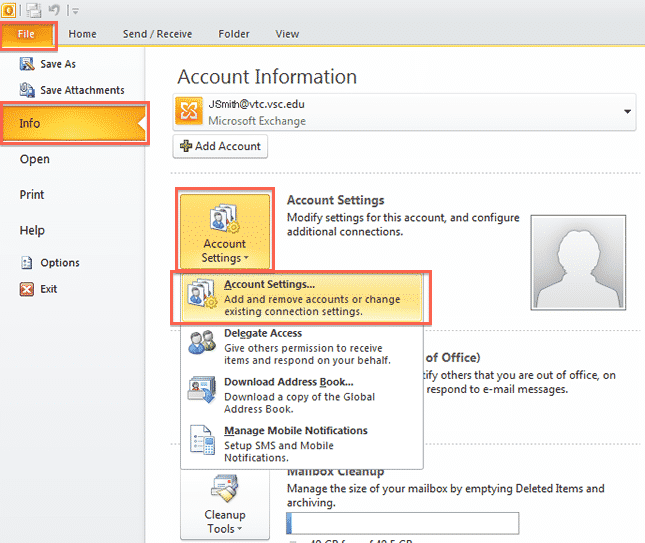Click the Delegate Access people icon
This screenshot has width=645, height=543.
pos(202,342)
